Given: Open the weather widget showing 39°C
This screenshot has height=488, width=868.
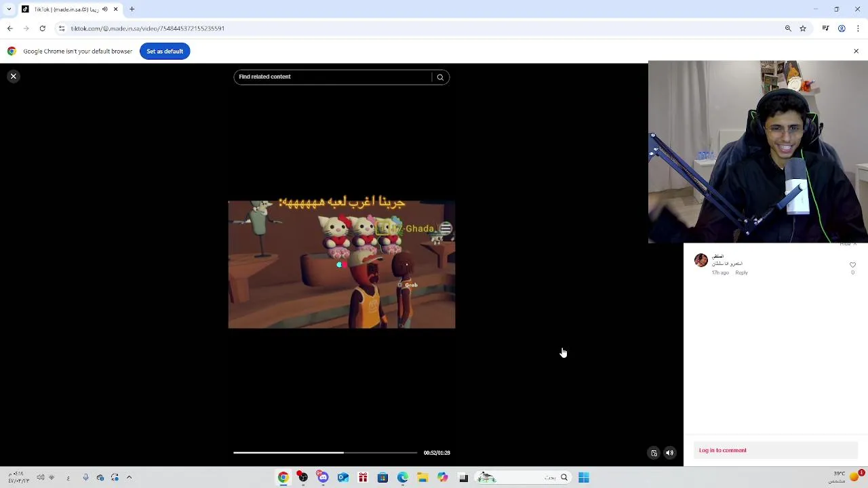Looking at the screenshot, I should coord(846,476).
